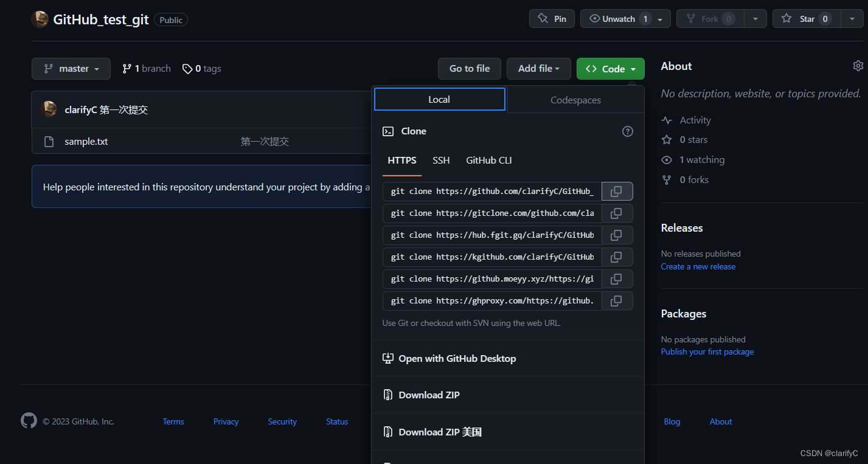868x464 pixels.
Task: Open the Terms footer link
Action: click(x=173, y=422)
